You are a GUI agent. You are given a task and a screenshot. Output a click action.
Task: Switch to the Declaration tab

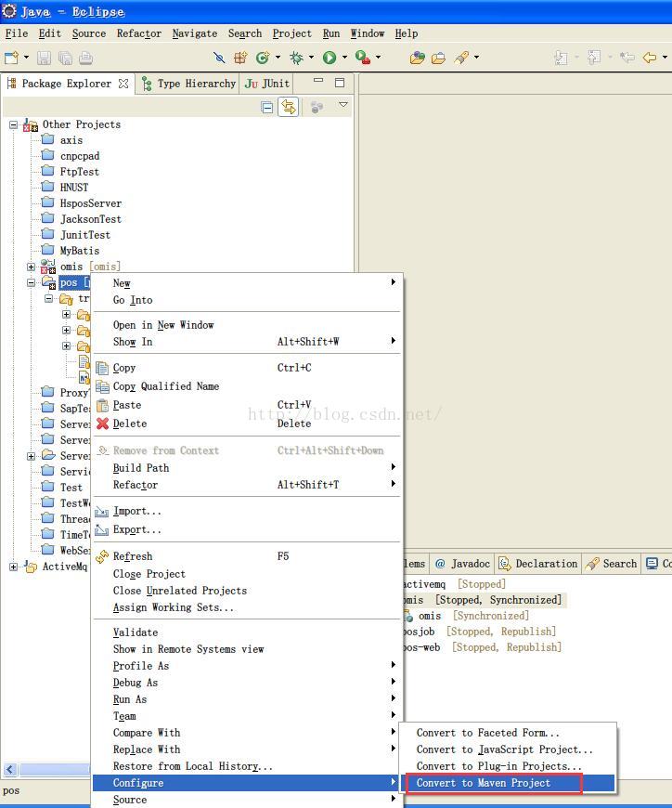(538, 564)
